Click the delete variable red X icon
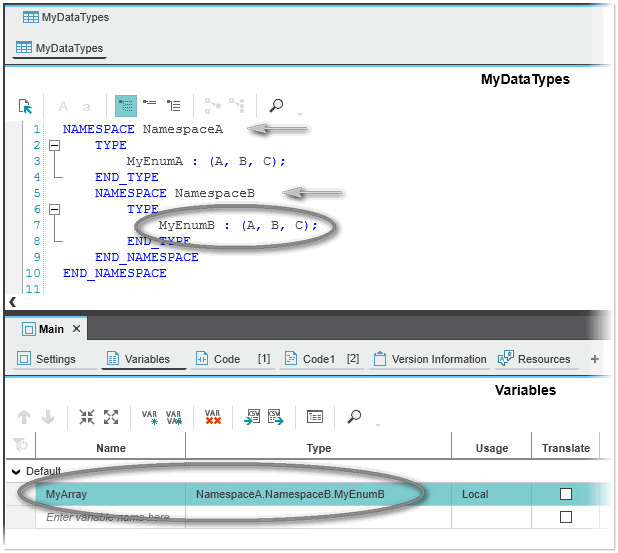Image resolution: width=618 pixels, height=553 pixels. 212,417
